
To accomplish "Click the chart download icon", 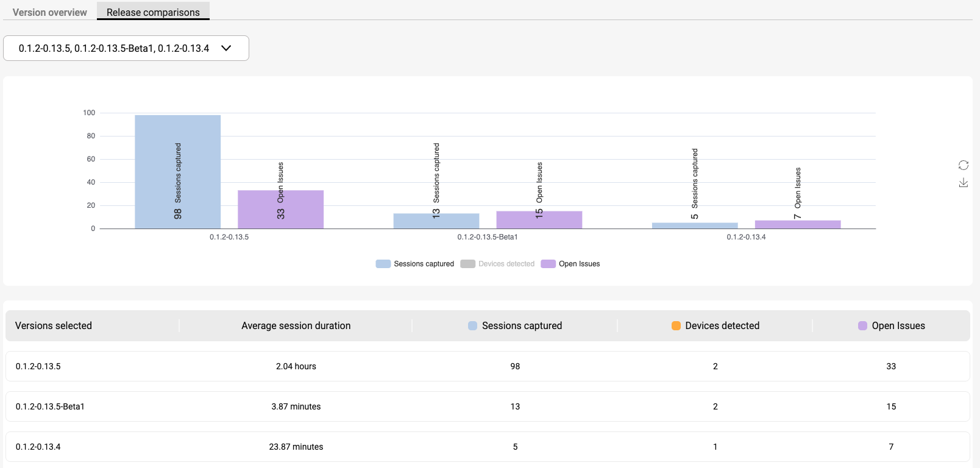I will (963, 183).
